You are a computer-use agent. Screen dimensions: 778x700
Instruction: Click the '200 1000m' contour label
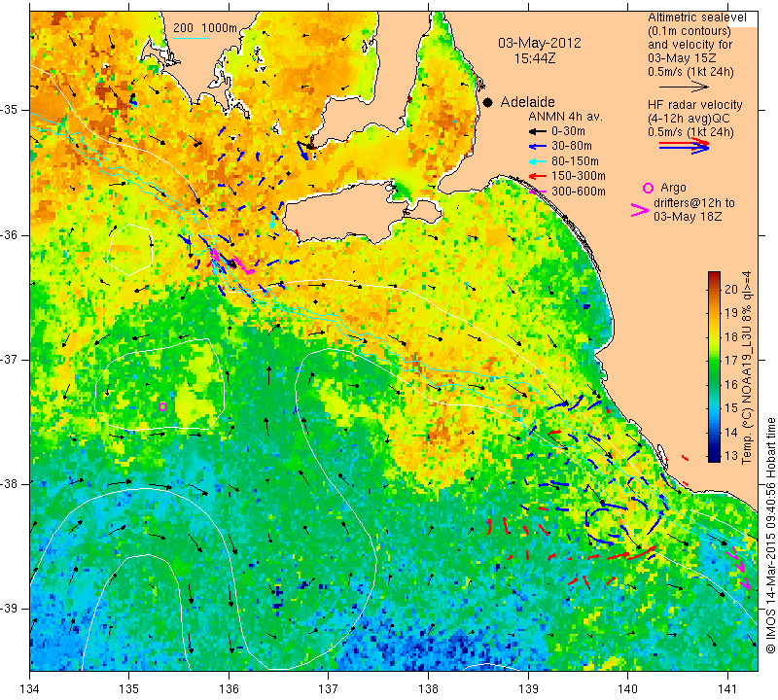click(x=205, y=28)
